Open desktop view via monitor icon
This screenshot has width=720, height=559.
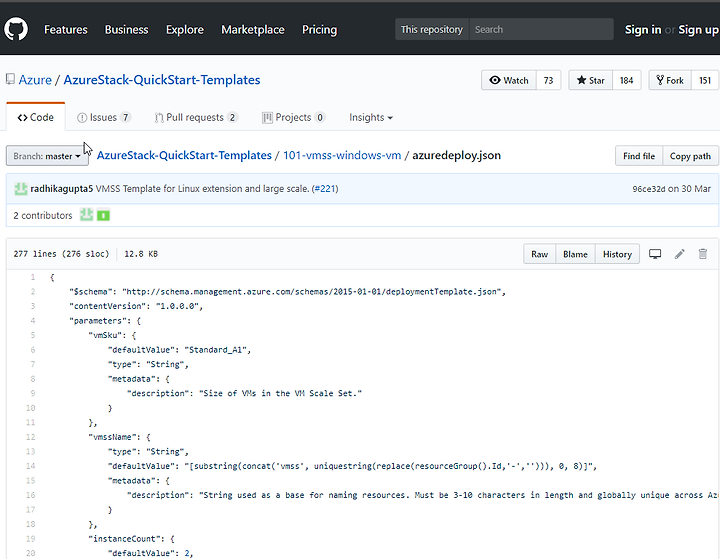click(x=655, y=254)
